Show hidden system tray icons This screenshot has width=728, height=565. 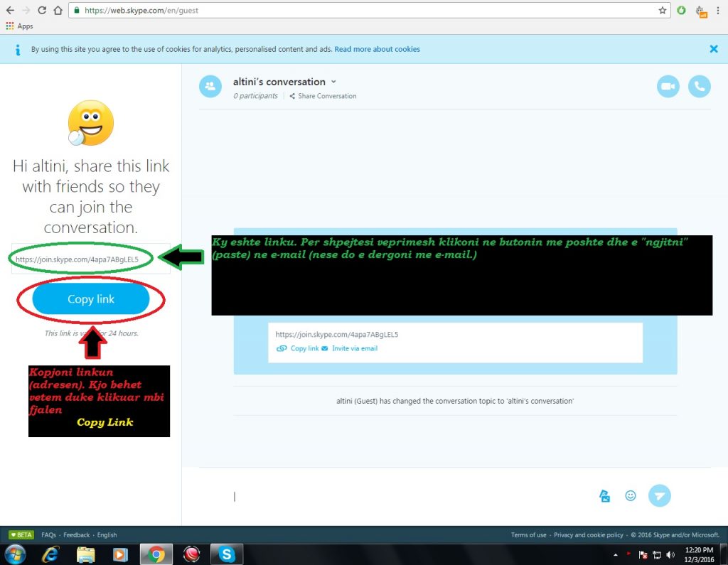(x=616, y=555)
